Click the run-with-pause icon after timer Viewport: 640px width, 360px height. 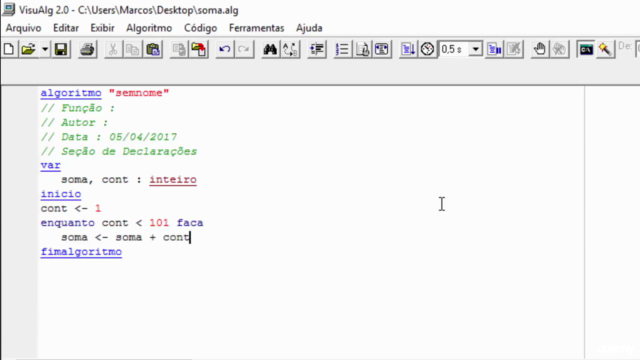494,49
